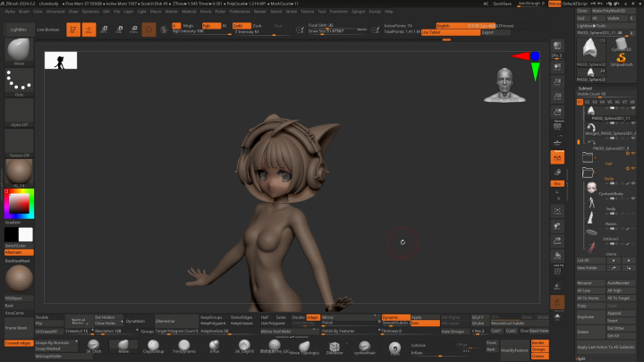Activate the Edit mode icon

(72, 29)
